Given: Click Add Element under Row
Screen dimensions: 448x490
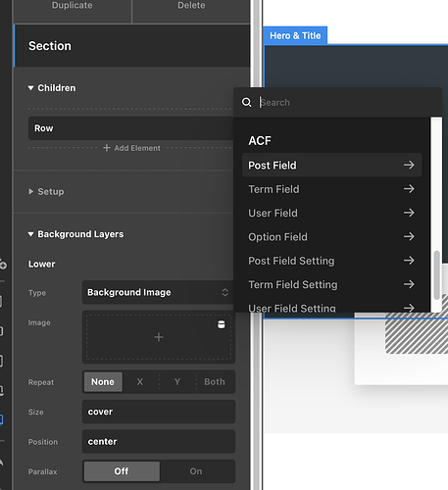Looking at the screenshot, I should coord(131,148).
